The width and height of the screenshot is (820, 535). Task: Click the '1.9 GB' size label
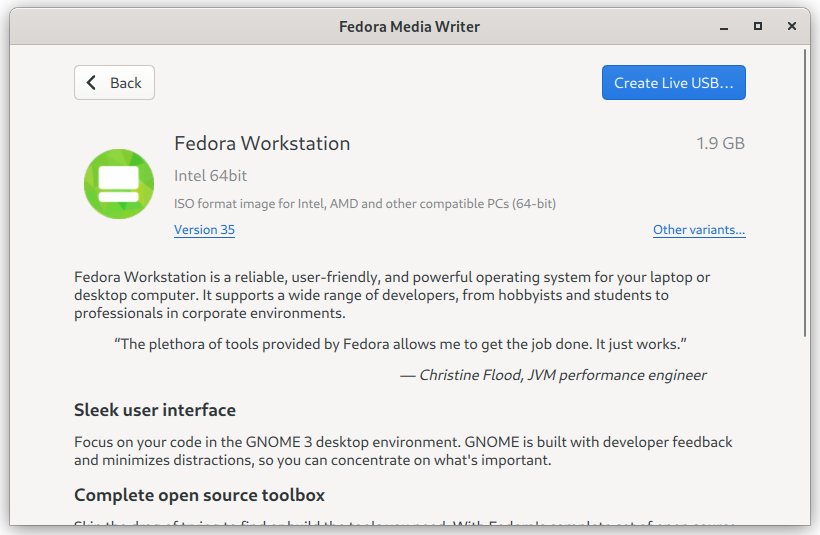coord(720,143)
